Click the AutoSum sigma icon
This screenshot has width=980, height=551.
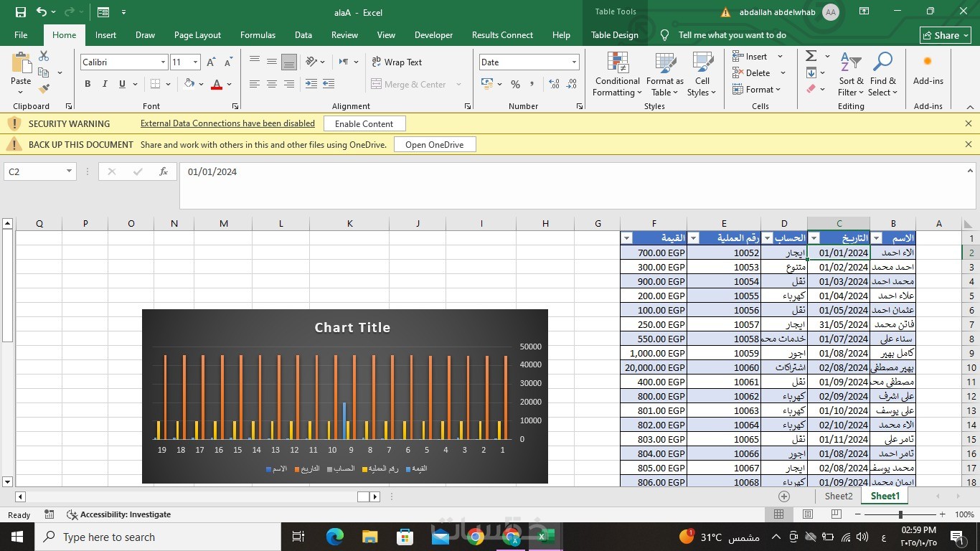coord(811,56)
